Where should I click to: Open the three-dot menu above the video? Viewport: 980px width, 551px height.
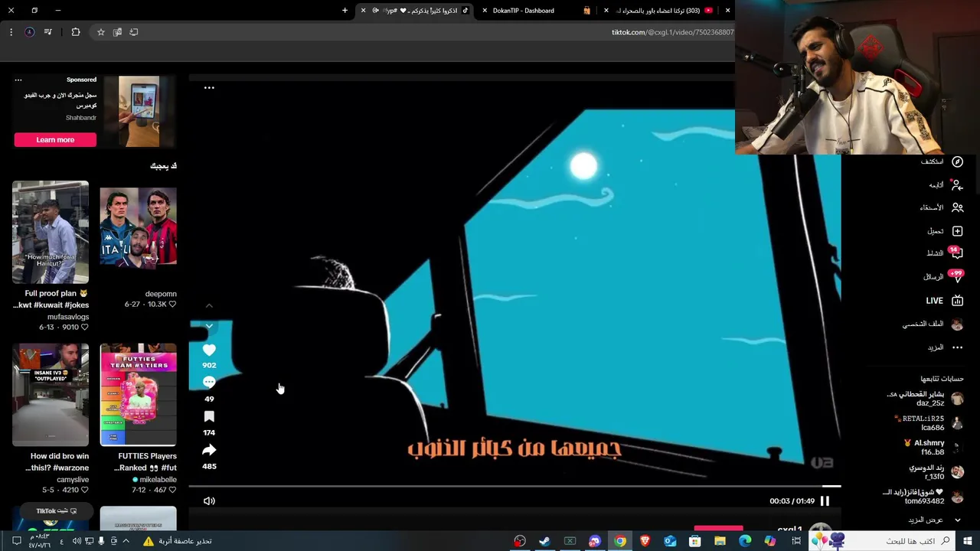[209, 87]
